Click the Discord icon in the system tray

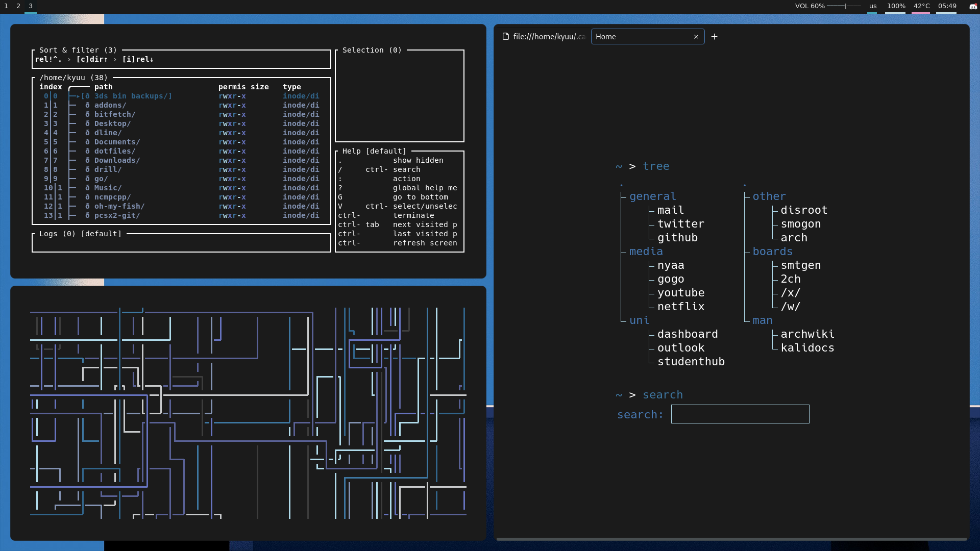(972, 7)
